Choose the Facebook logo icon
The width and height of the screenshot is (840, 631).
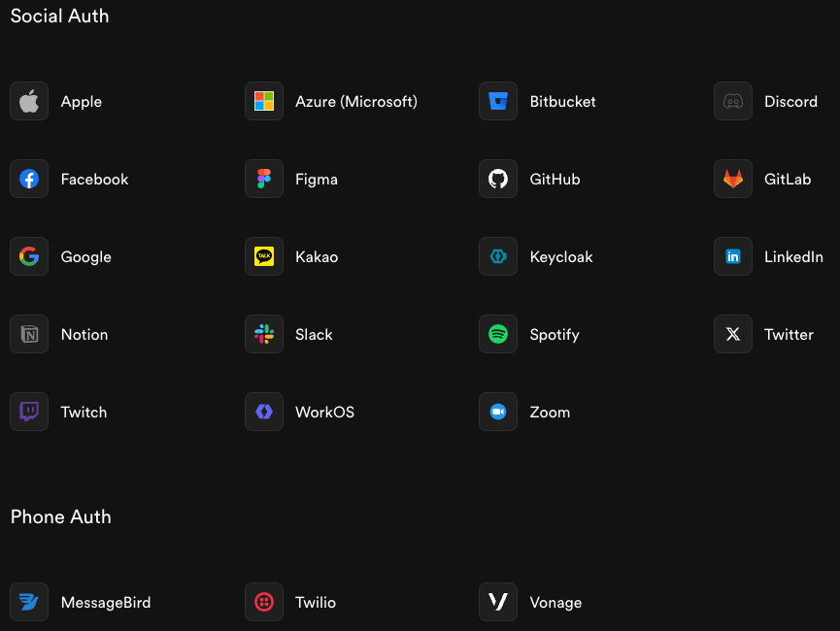point(29,179)
